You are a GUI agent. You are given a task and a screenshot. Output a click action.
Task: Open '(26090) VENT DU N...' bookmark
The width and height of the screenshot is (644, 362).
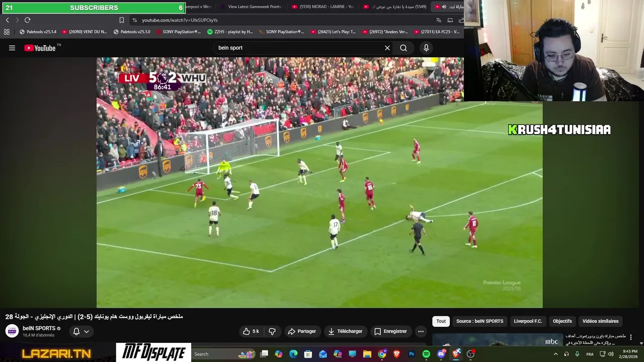tap(85, 32)
